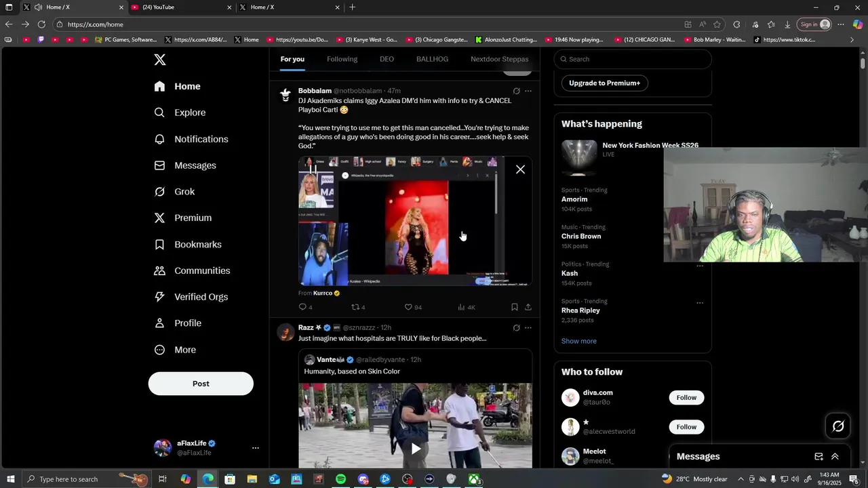Image resolution: width=868 pixels, height=488 pixels.
Task: Open the browser Downloads icon
Action: [x=787, y=24]
